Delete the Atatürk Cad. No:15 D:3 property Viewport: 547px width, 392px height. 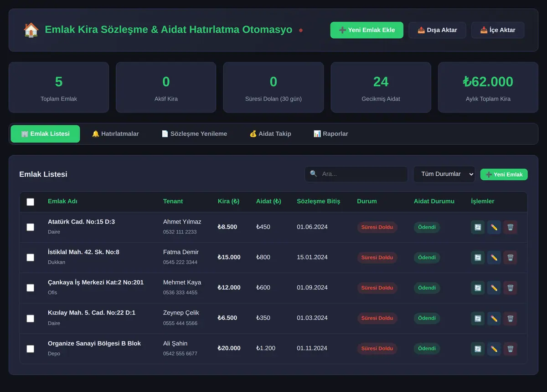[511, 227]
